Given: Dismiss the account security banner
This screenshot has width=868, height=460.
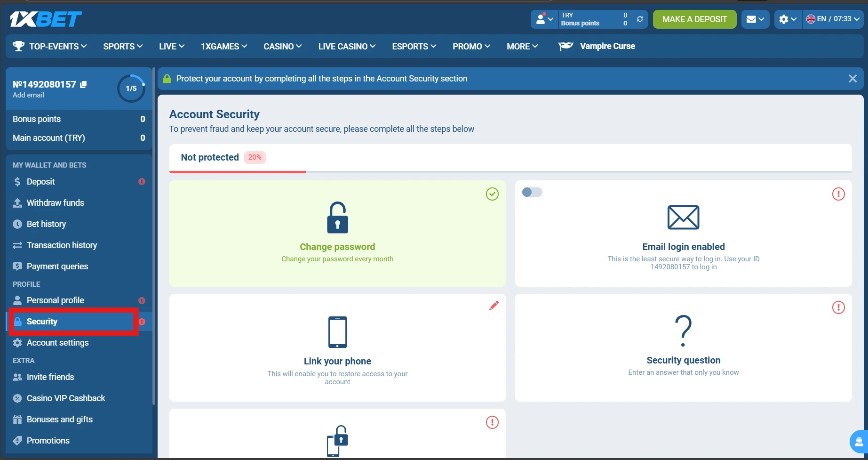Looking at the screenshot, I should (x=852, y=78).
